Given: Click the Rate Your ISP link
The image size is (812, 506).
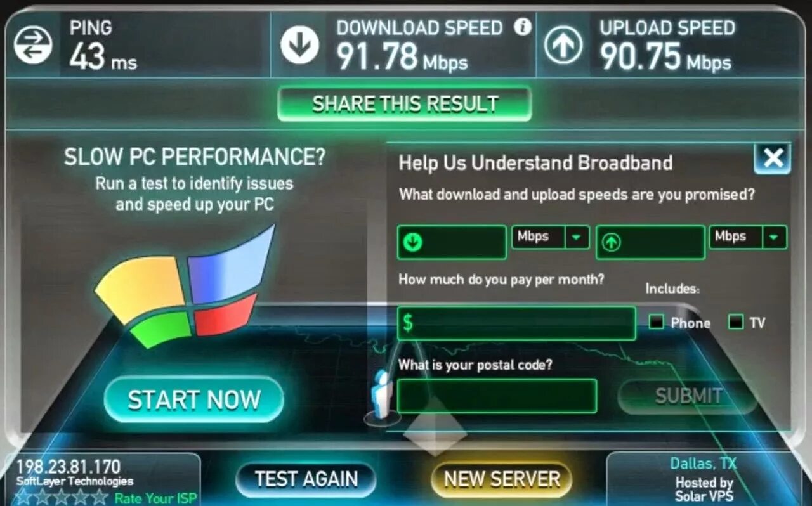Looking at the screenshot, I should pos(155,498).
